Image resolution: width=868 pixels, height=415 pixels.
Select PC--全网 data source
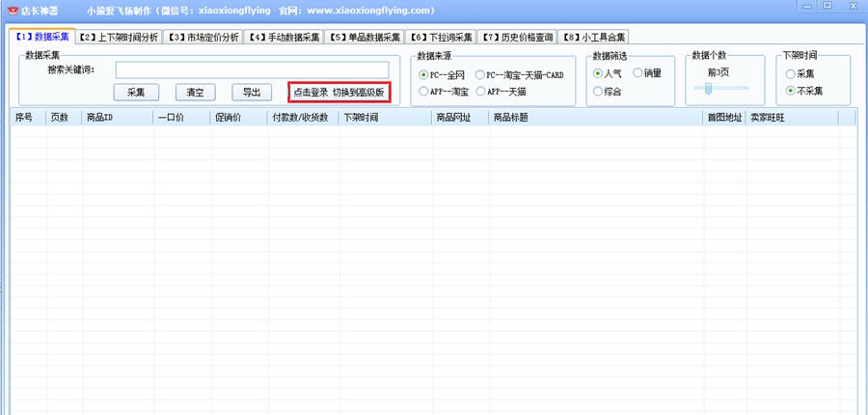[442, 75]
